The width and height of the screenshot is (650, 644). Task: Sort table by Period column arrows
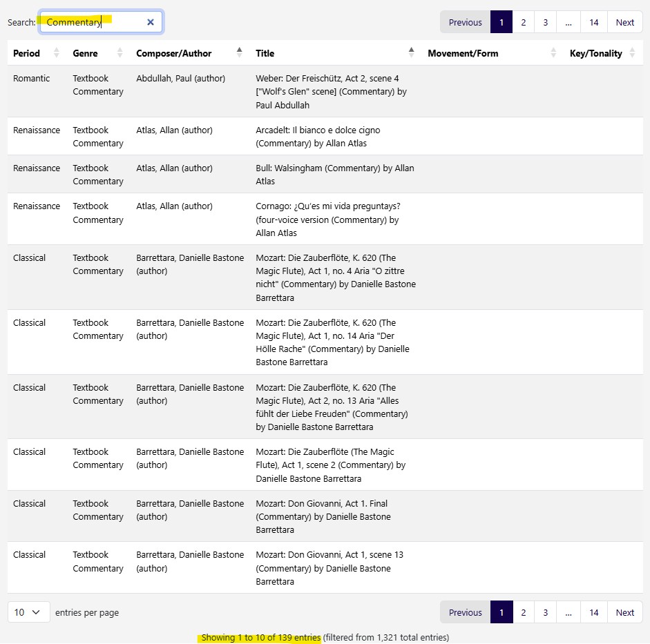57,53
